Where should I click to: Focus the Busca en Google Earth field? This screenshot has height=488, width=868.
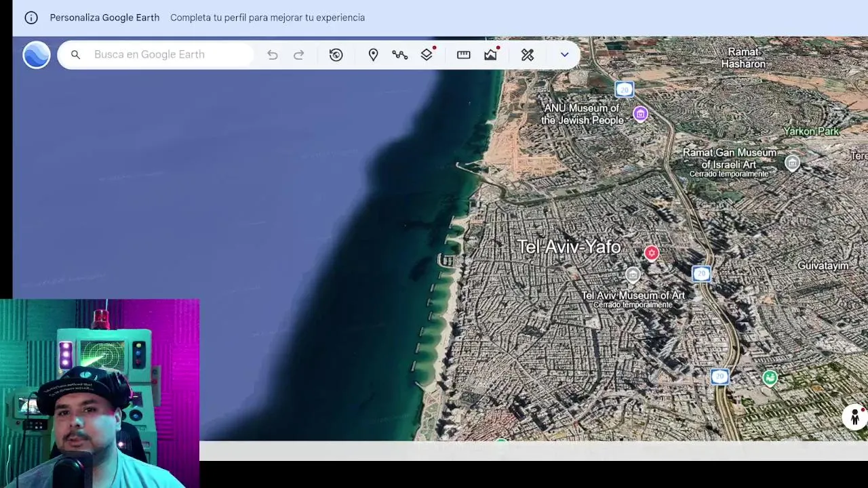156,55
